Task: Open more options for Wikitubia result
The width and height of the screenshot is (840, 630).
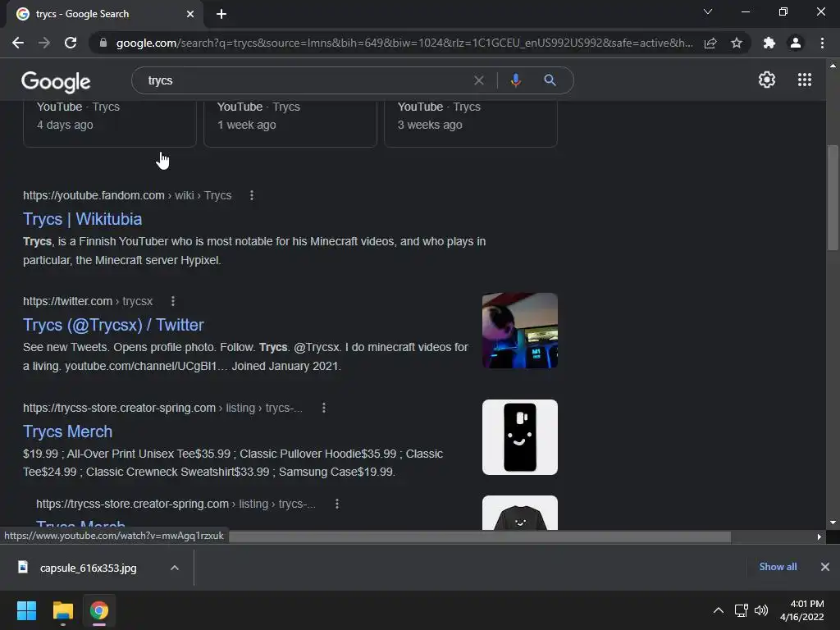Action: tap(252, 195)
